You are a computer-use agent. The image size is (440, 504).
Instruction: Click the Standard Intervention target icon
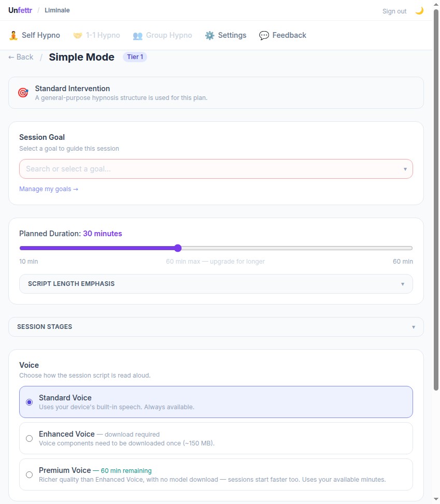[23, 93]
